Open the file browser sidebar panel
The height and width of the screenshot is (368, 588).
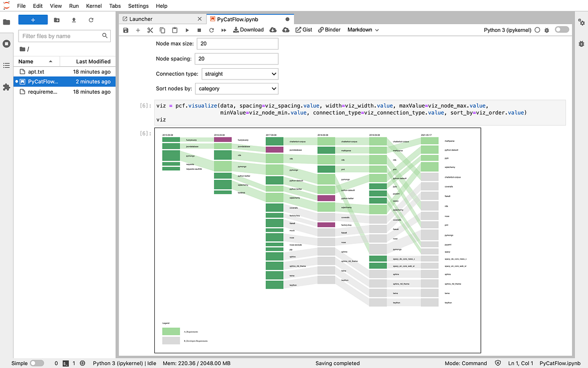click(x=6, y=22)
